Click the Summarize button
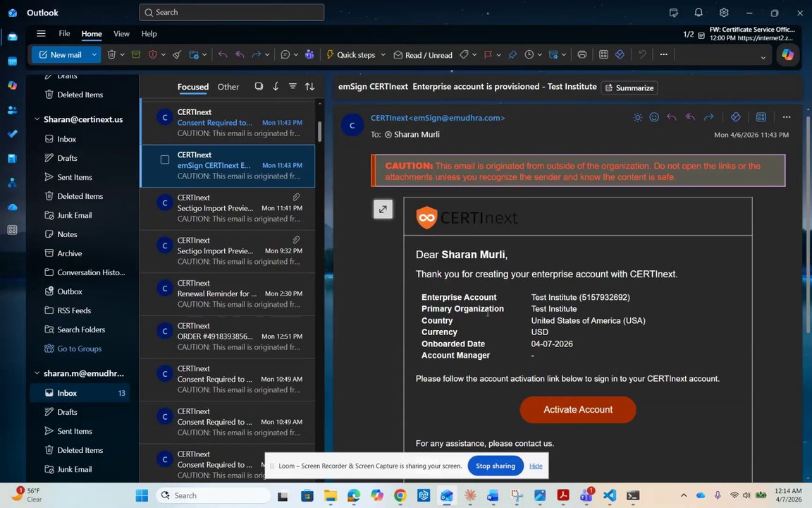 click(x=629, y=87)
